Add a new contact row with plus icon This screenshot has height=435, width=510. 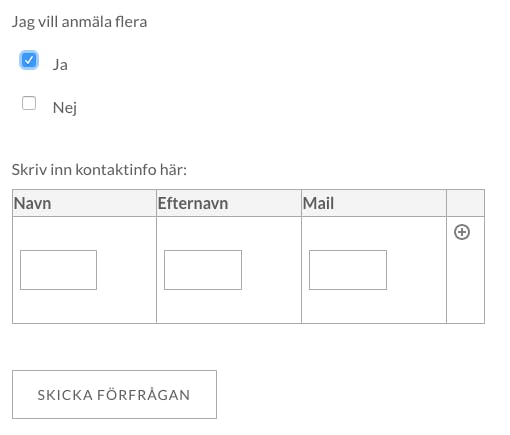point(462,232)
